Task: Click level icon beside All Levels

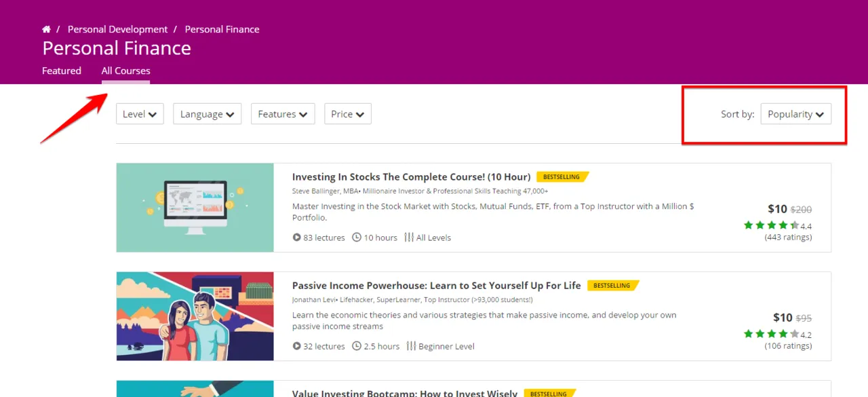Action: [409, 238]
